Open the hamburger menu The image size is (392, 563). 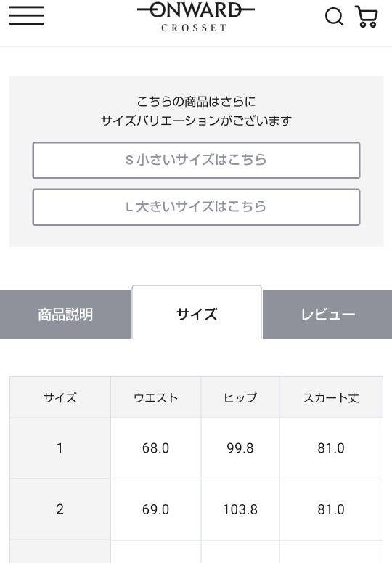[x=27, y=15]
